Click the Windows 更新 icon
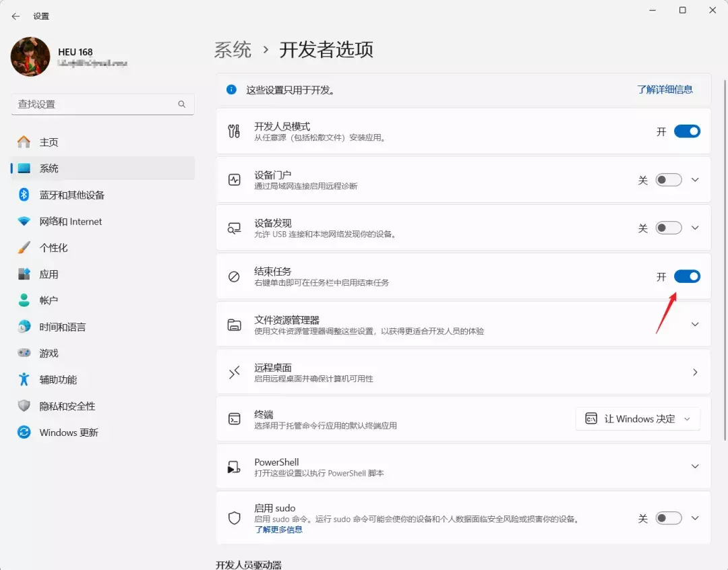 click(24, 433)
